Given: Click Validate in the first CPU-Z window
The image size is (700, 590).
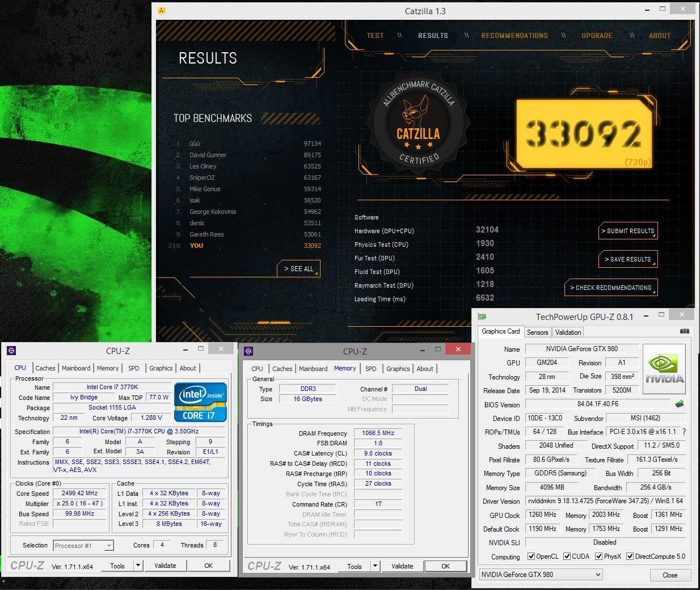Looking at the screenshot, I should 165,566.
